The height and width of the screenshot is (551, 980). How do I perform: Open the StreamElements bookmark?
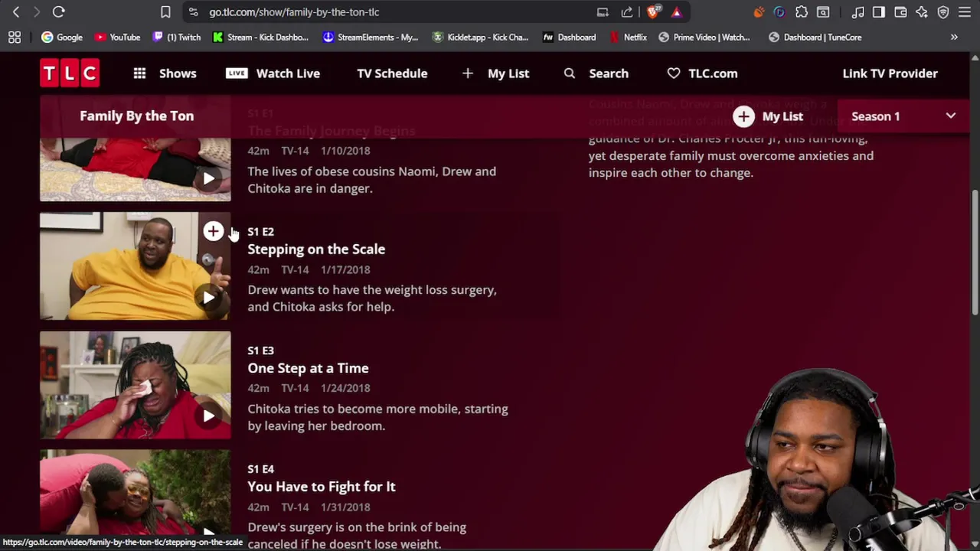pyautogui.click(x=371, y=37)
